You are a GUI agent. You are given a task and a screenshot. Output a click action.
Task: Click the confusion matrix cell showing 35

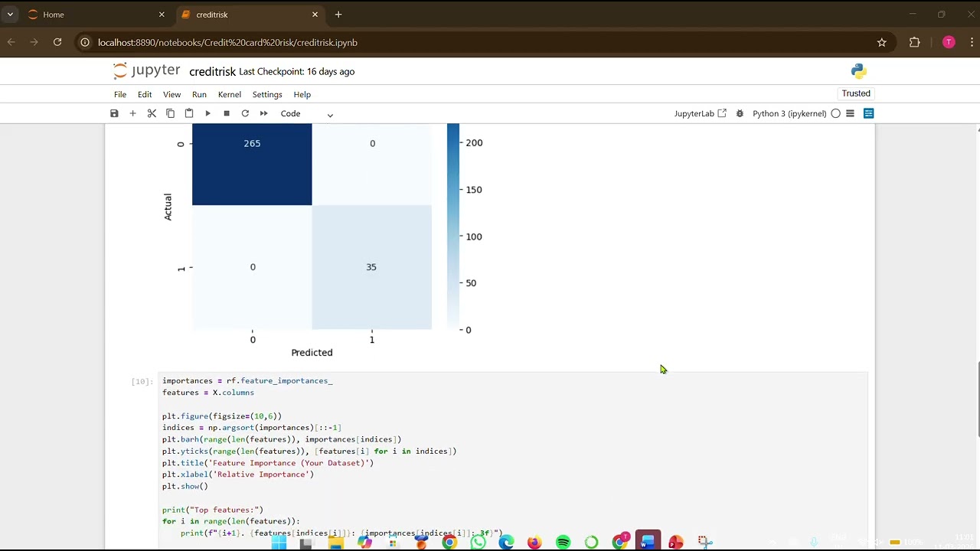pyautogui.click(x=371, y=267)
